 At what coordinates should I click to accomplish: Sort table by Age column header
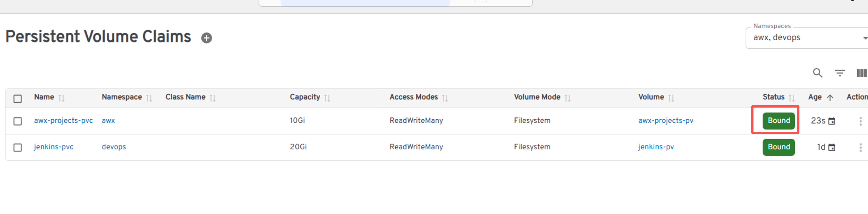pyautogui.click(x=815, y=97)
